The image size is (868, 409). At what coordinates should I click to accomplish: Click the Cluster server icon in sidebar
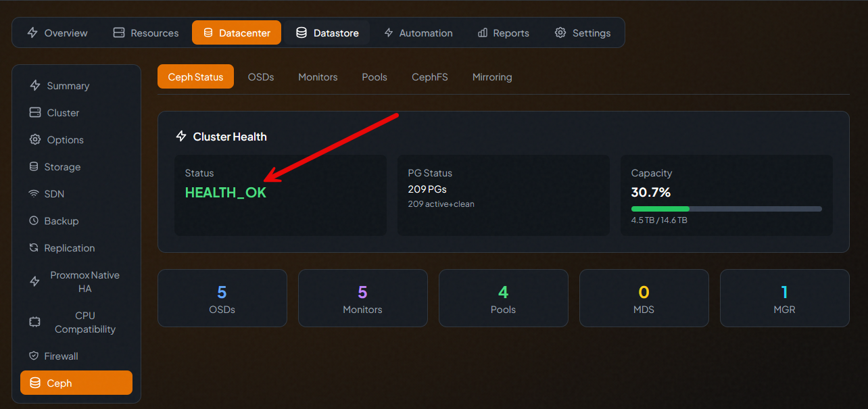tap(35, 113)
